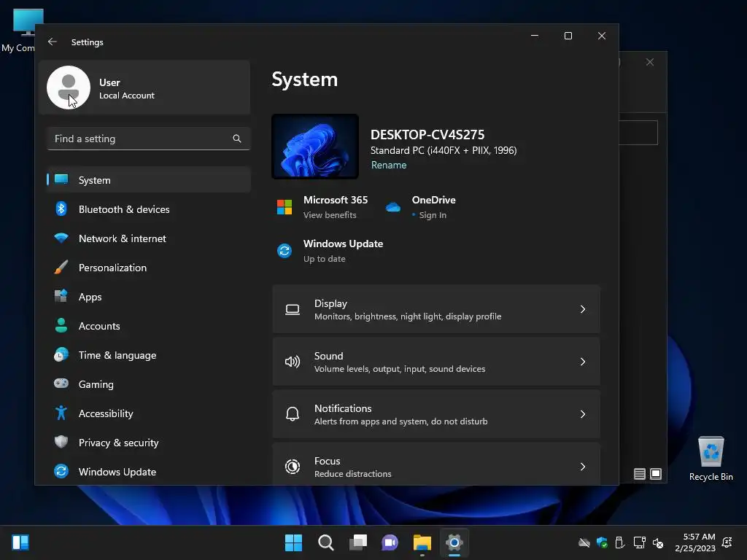
Task: Open the Chat app on the taskbar
Action: coord(390,542)
